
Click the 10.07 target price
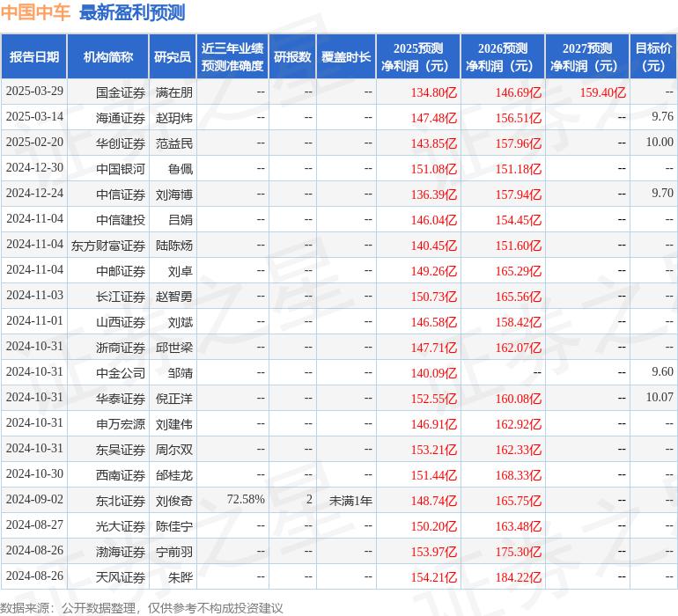(660, 397)
